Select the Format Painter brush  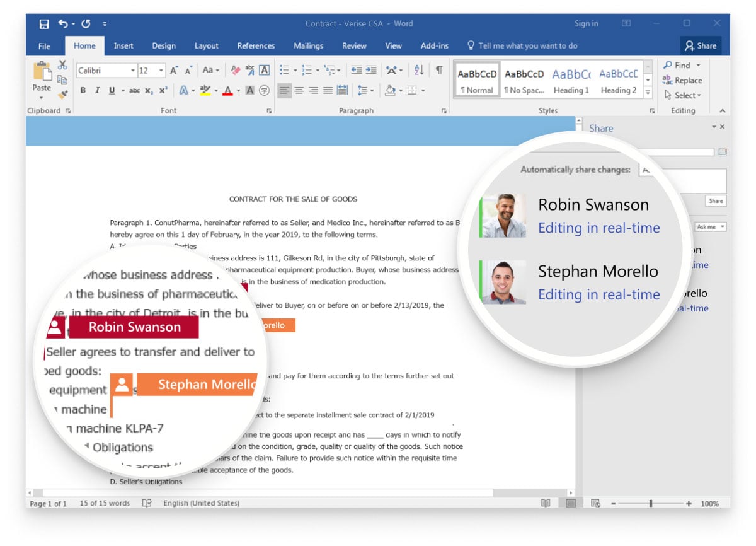point(62,95)
